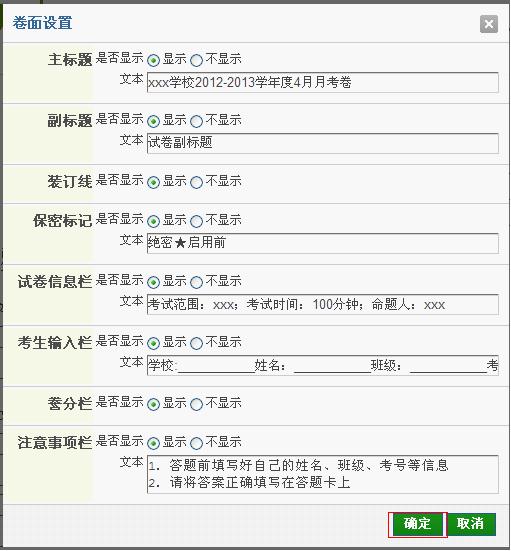Select 显示 radio for 装订线
Screen dimensions: 511x551
153,182
